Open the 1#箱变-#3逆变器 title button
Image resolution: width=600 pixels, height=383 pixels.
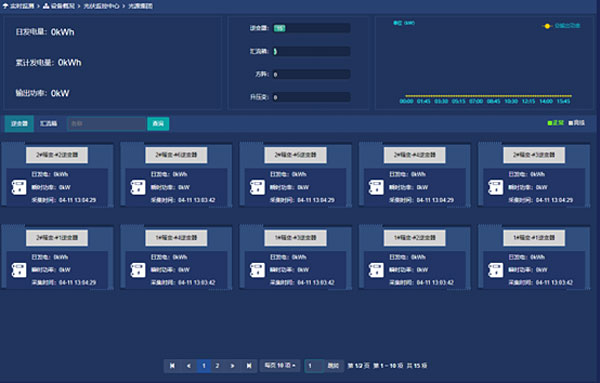[295, 238]
